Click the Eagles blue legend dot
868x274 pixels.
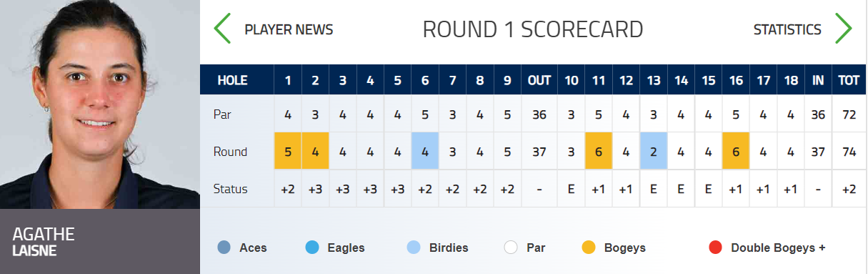[x=311, y=248]
